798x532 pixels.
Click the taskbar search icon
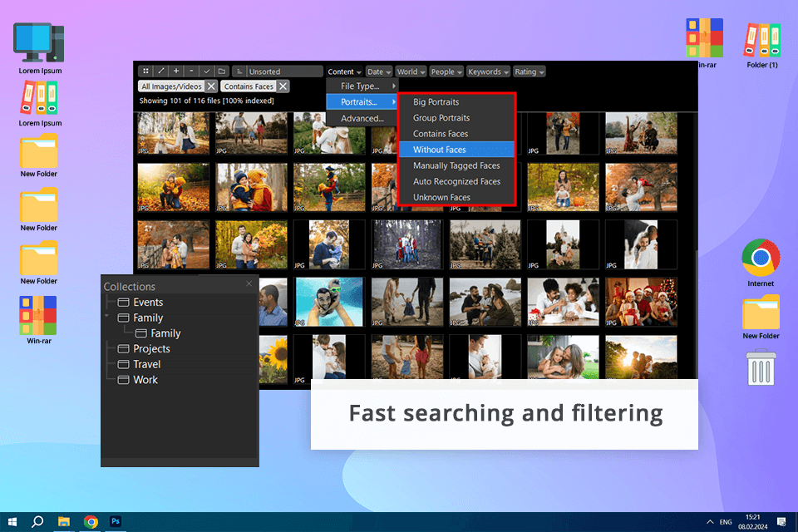37,522
